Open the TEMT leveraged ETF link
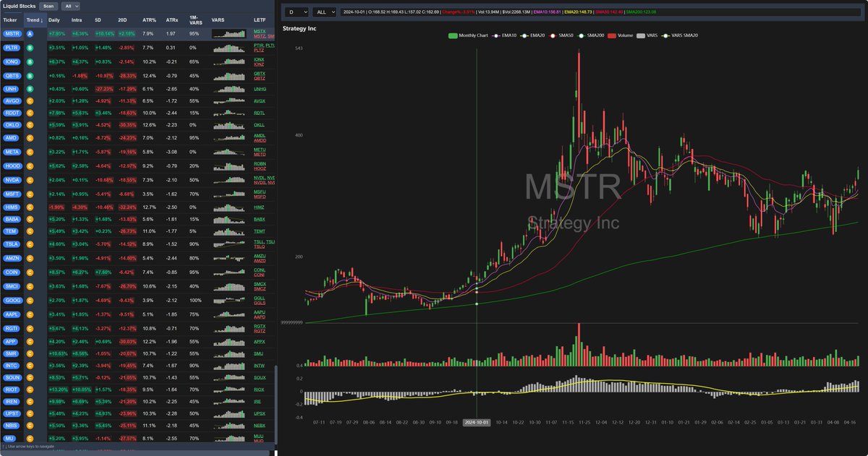Viewport: 868px width, 456px height. pos(260,231)
